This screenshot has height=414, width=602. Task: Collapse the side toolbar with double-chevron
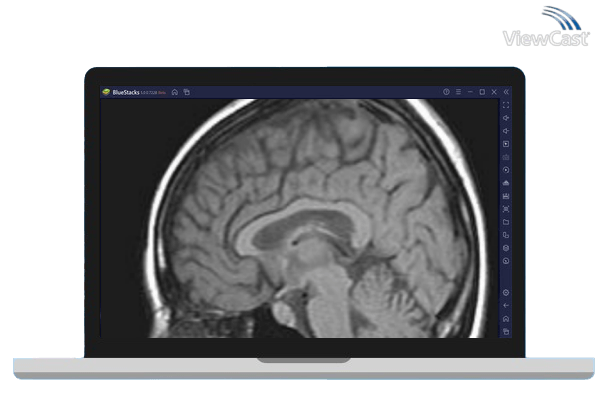tap(506, 92)
